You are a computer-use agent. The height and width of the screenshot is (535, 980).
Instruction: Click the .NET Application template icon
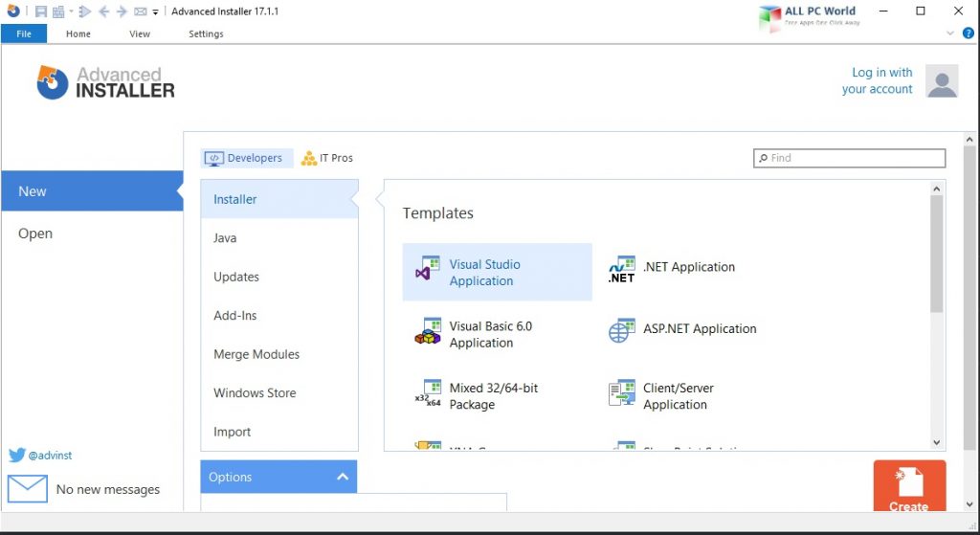[622, 269]
